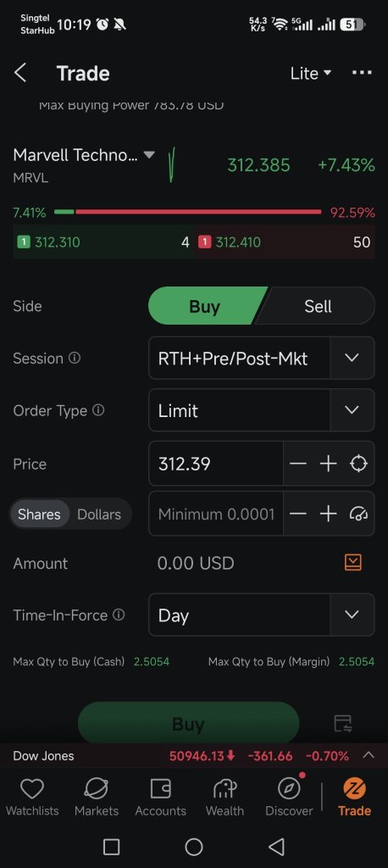Tap the shares quantity input field

[x=216, y=515]
